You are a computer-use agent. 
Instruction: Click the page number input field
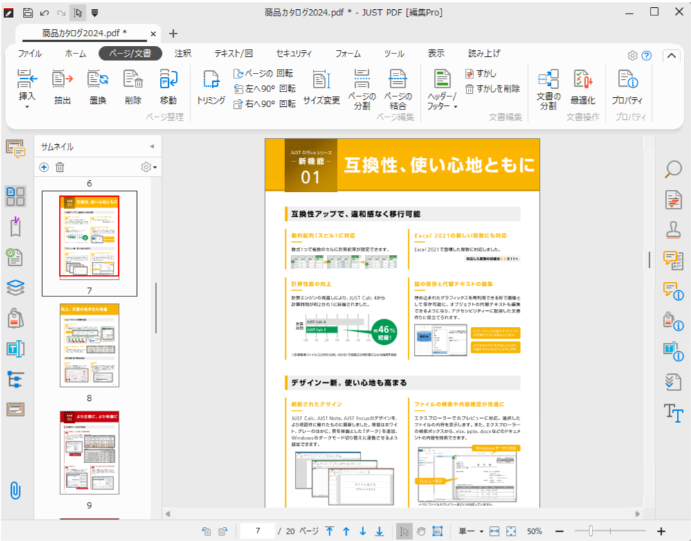tap(257, 531)
